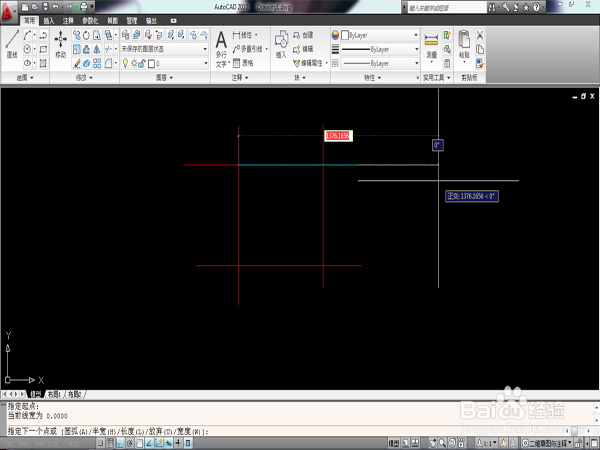Open layout tab 布局1
This screenshot has height=450, width=600.
click(x=54, y=394)
